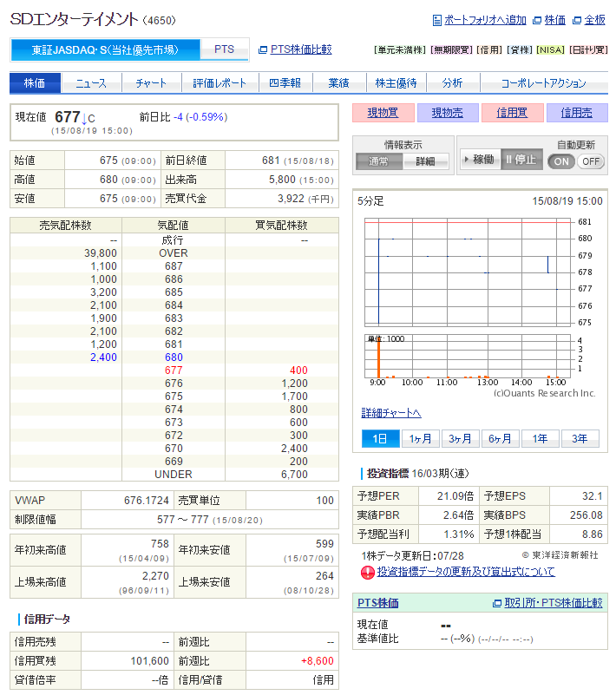The width and height of the screenshot is (616, 695).
Task: Click the VWAP value 676.1724
Action: (x=147, y=501)
